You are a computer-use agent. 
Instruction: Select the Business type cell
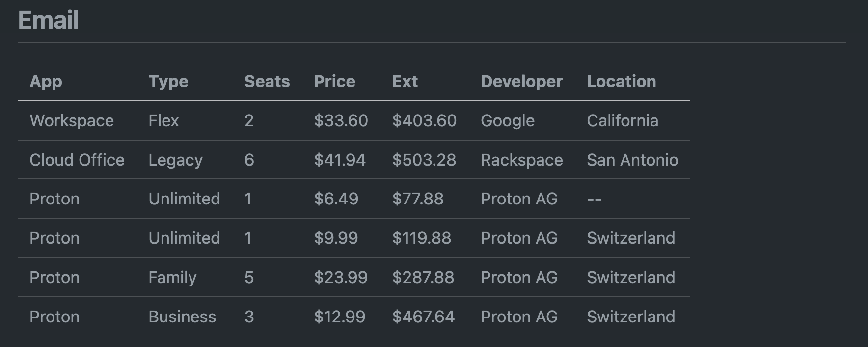(x=182, y=317)
